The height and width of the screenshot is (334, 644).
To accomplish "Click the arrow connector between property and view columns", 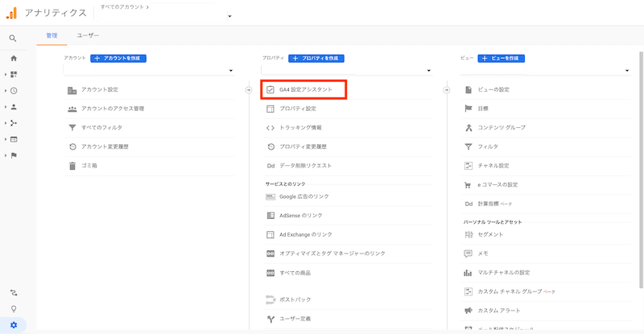I will 447,90.
